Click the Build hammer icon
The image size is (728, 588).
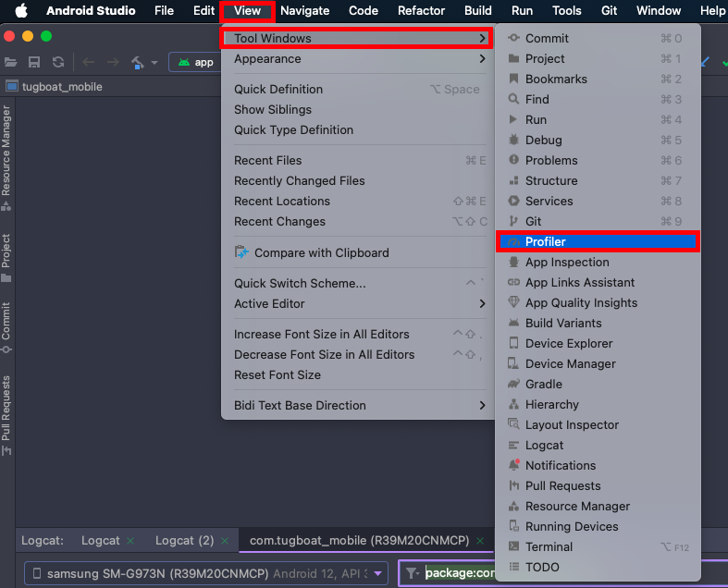pos(138,62)
